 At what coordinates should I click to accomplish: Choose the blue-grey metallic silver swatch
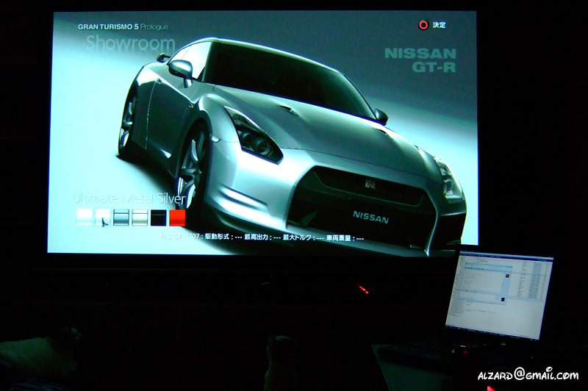point(121,218)
